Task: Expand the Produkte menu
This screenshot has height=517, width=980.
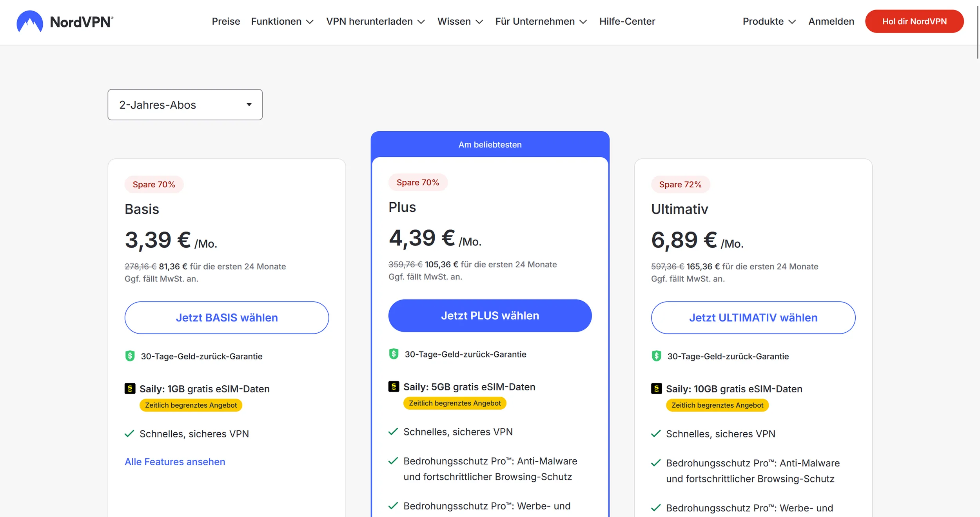Action: point(769,22)
